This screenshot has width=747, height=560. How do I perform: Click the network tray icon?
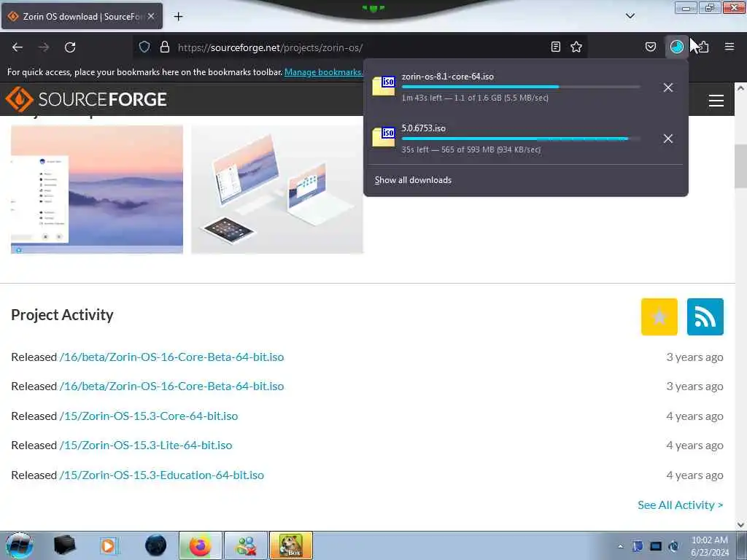[x=656, y=546]
